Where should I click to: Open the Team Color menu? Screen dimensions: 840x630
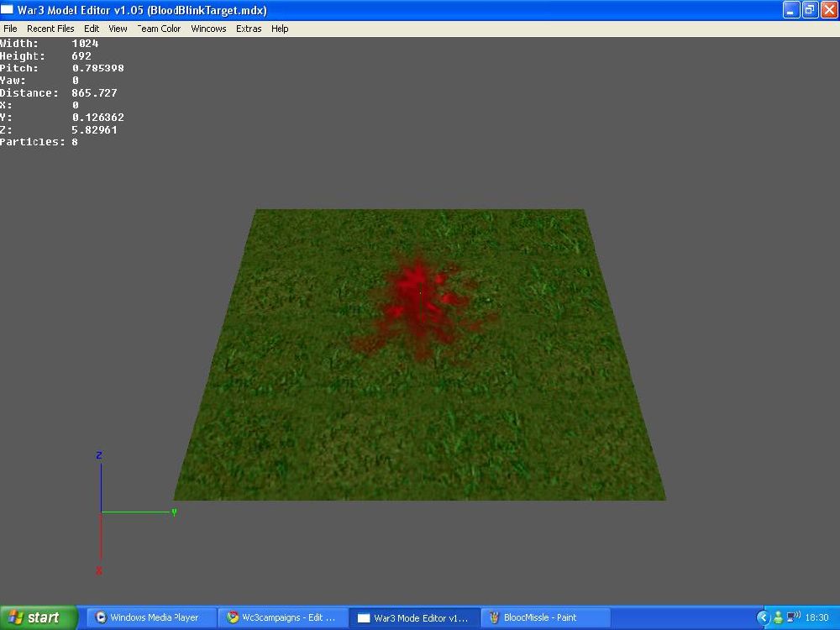click(159, 29)
